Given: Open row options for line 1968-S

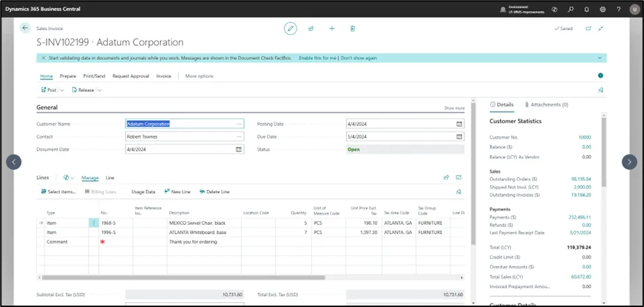Looking at the screenshot, I should 94,223.
